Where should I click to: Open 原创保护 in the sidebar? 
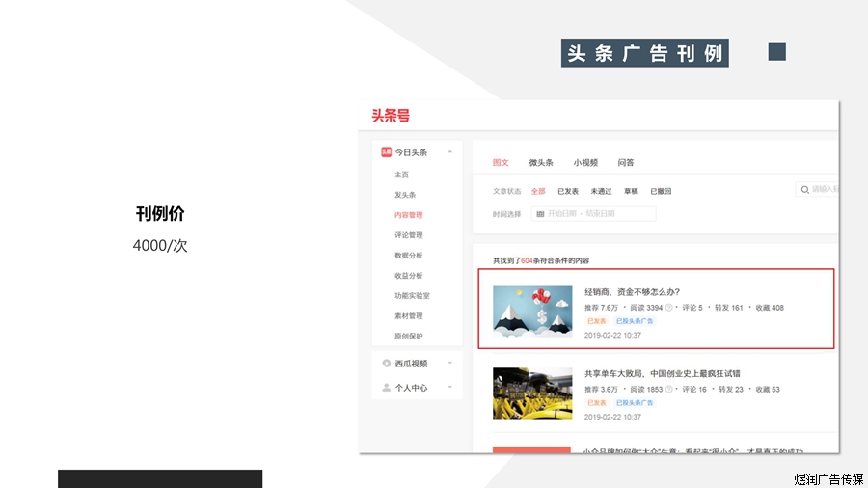[x=409, y=337]
